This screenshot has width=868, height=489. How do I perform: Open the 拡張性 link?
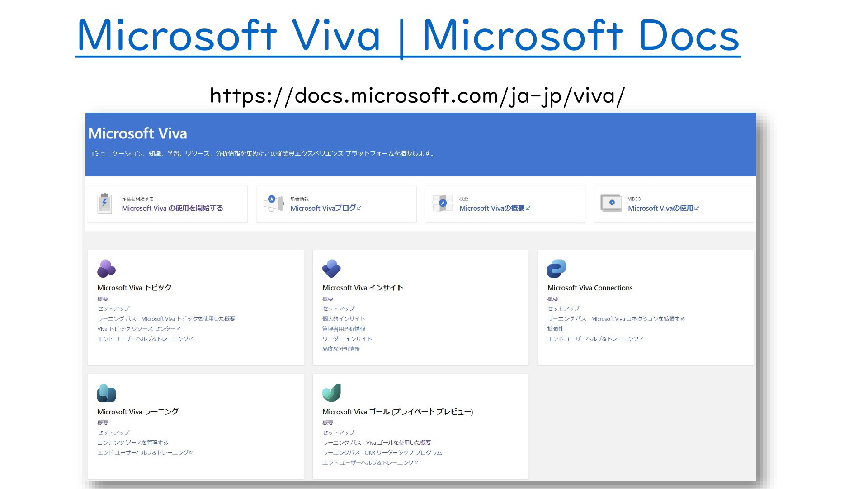pyautogui.click(x=556, y=329)
